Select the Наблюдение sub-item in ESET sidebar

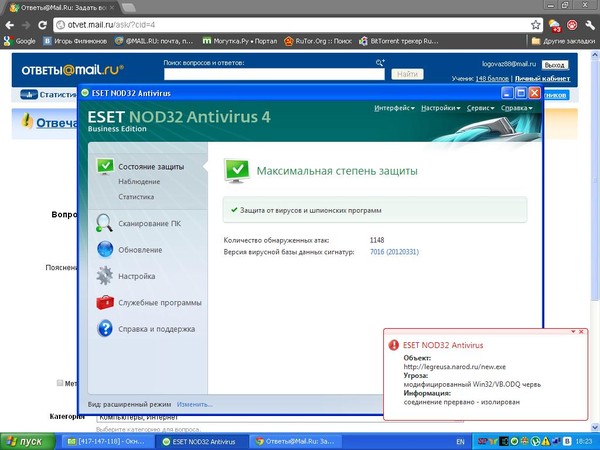139,182
